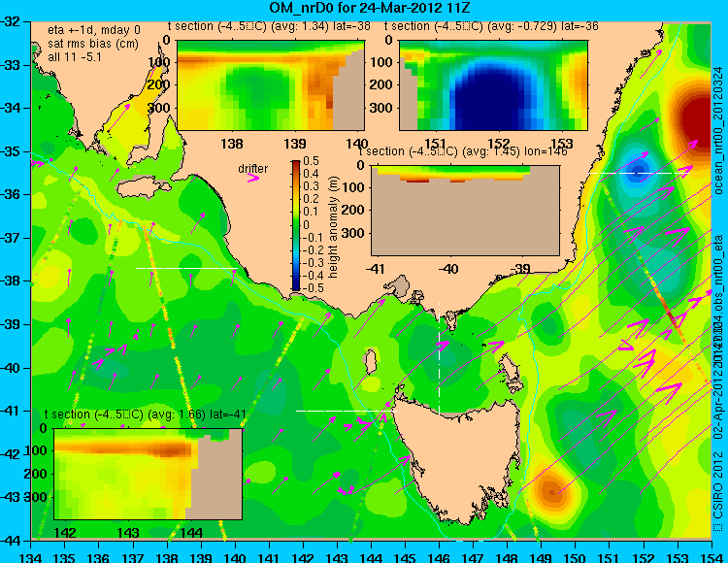Click the -44 label on the latitude axis
This screenshot has width=728, height=563.
click(x=11, y=541)
